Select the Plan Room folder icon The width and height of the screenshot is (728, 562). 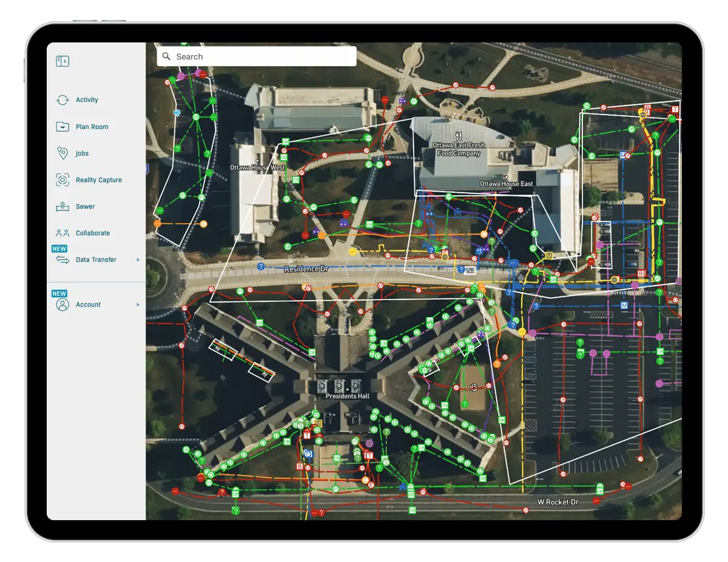click(63, 126)
